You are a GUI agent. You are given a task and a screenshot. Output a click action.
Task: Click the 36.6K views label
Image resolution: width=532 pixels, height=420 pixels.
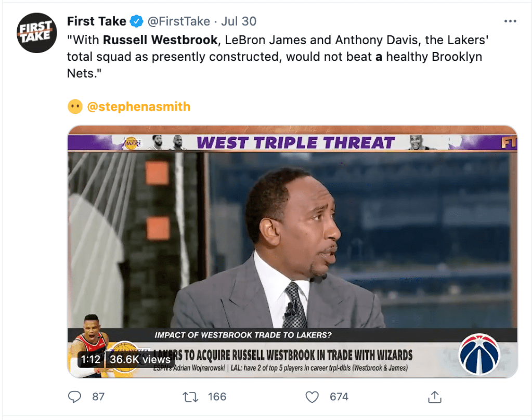click(140, 359)
